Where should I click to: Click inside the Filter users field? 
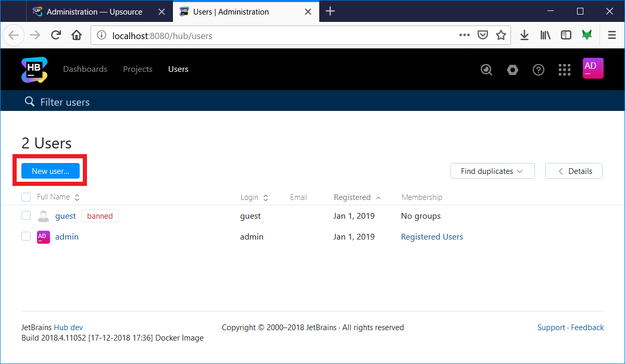tap(65, 102)
